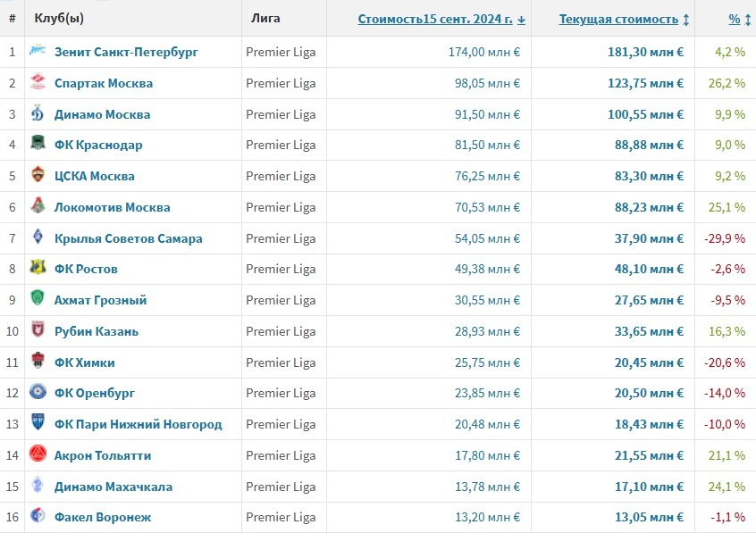Click the FK Krasnodar club crest
Viewport: 756px width, 533px height.
tap(38, 143)
